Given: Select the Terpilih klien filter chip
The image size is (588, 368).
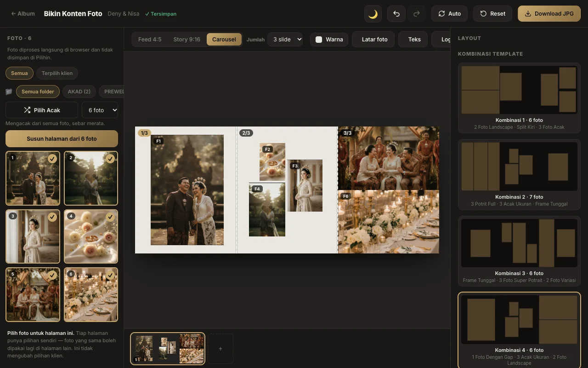Looking at the screenshot, I should pos(57,73).
